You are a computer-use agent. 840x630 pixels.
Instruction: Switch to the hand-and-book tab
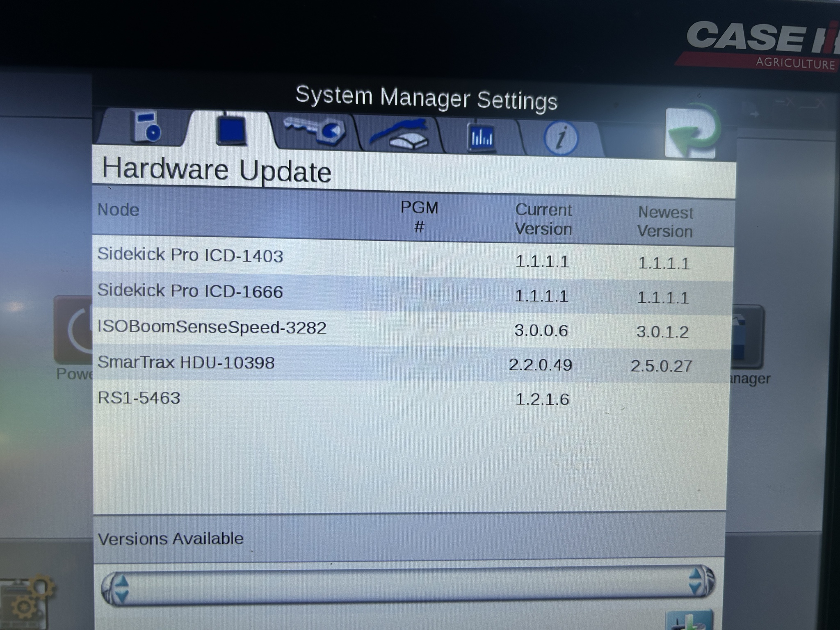click(399, 134)
